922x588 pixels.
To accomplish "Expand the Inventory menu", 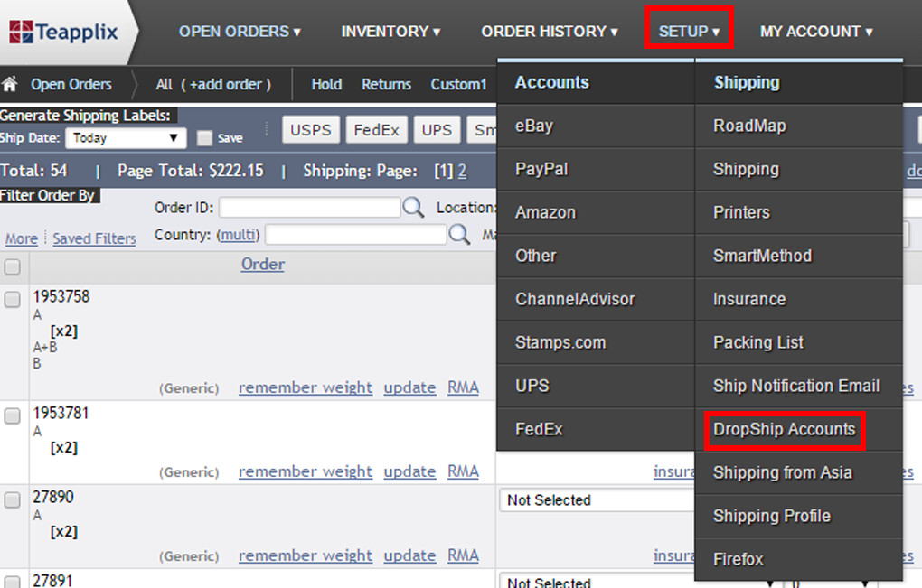I will pos(390,32).
